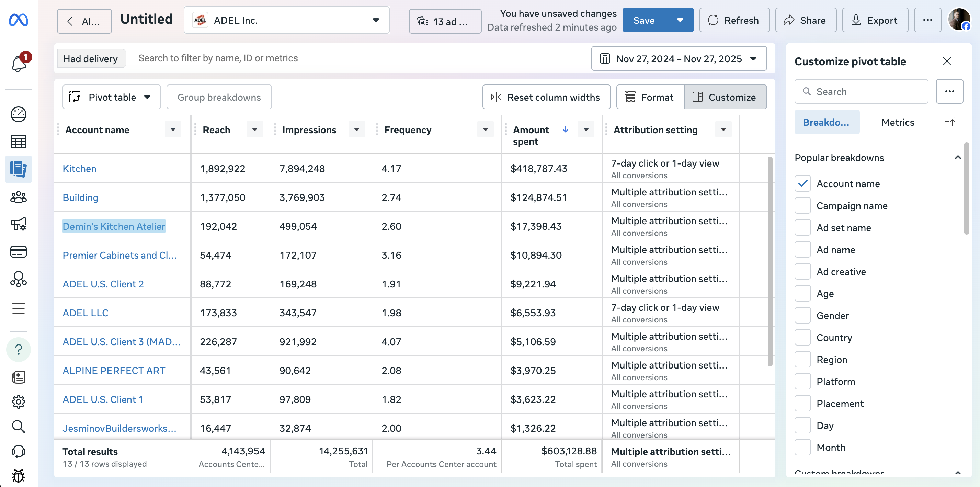Click the 13 ad accounts selector
The width and height of the screenshot is (980, 487).
(x=445, y=21)
